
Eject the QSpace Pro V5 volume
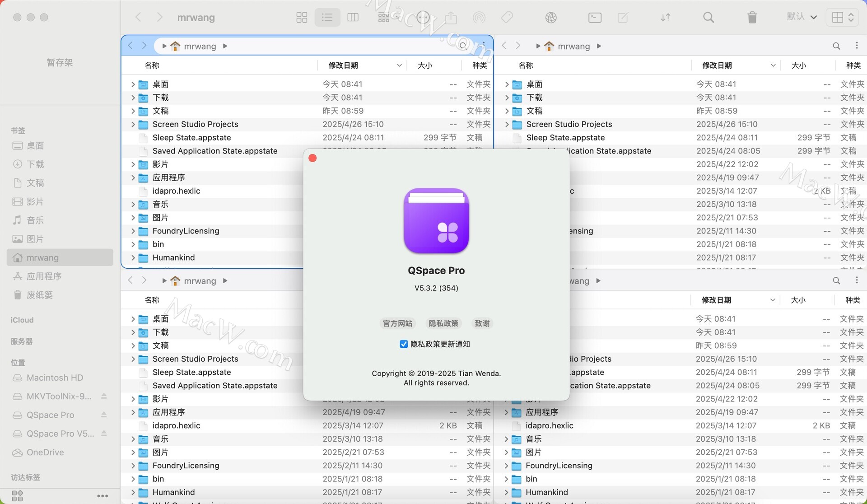(x=104, y=434)
